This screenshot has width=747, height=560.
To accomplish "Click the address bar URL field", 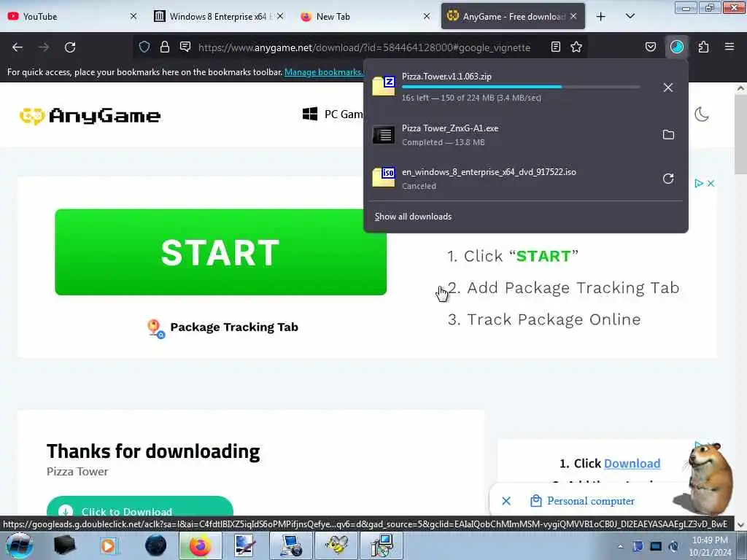I will click(x=364, y=47).
